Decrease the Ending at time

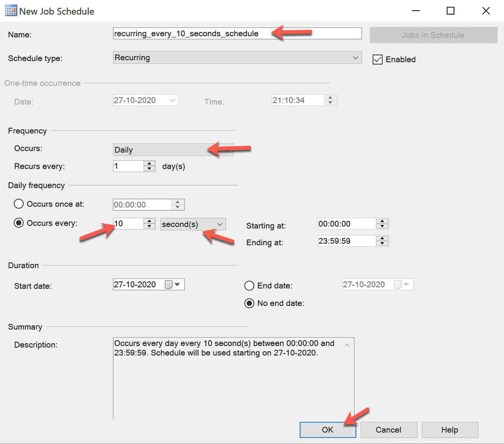382,244
